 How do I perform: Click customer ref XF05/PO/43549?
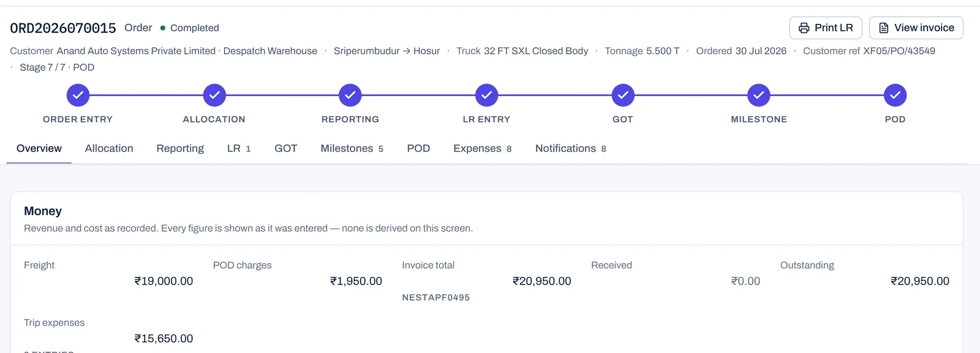click(x=899, y=51)
